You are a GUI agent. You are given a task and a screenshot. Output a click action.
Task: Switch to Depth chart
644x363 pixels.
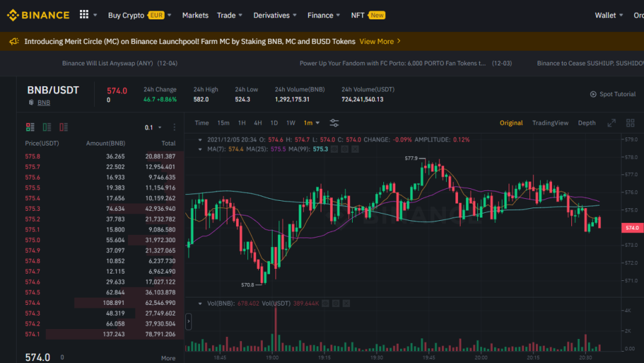(x=587, y=123)
